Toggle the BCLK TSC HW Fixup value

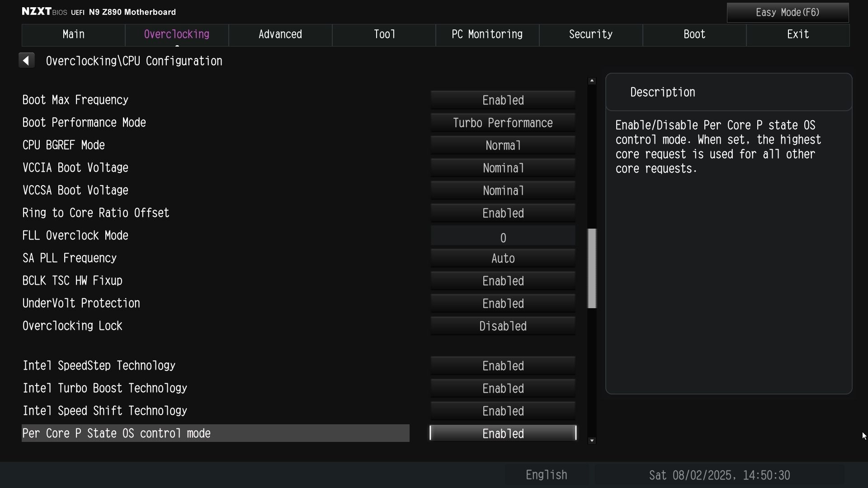pos(503,281)
